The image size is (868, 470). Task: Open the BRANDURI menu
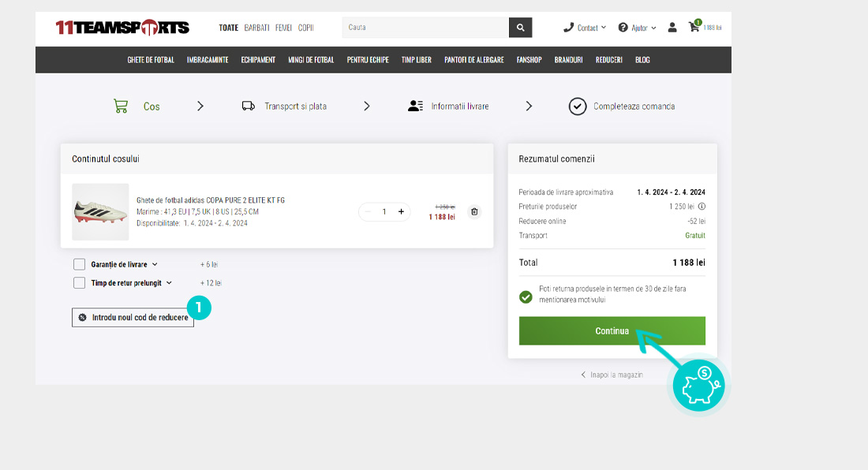point(568,60)
